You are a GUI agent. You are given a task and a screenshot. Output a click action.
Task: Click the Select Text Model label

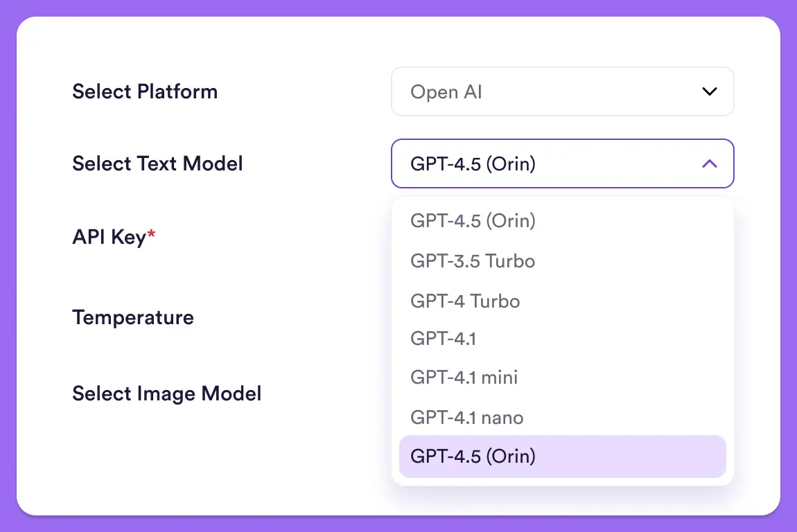(x=157, y=163)
